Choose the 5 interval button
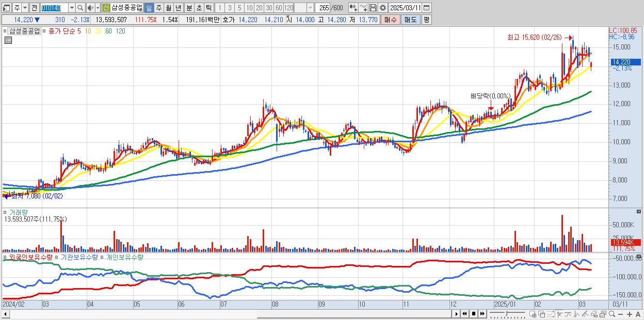Image resolution: width=644 pixels, height=320 pixels. [x=239, y=8]
